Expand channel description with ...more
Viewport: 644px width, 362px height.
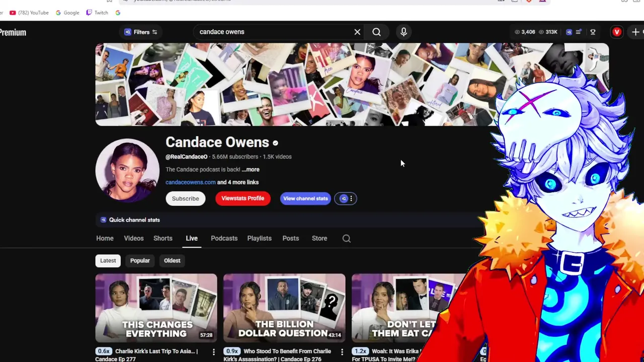point(251,169)
